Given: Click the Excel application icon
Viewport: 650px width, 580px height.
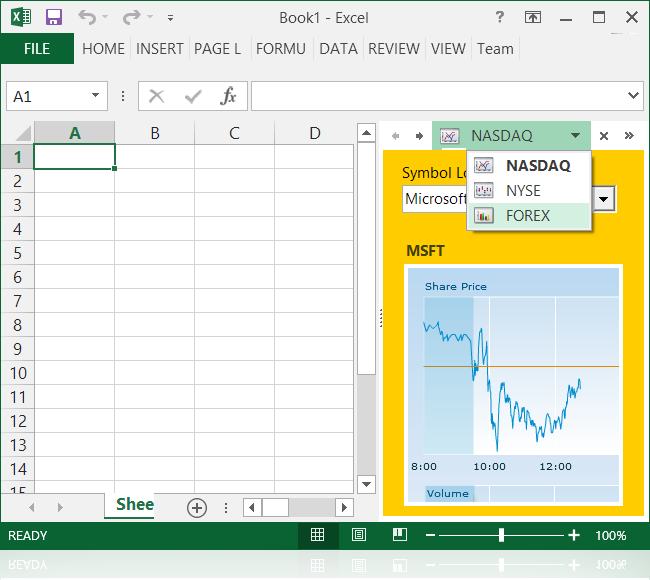Looking at the screenshot, I should point(21,17).
